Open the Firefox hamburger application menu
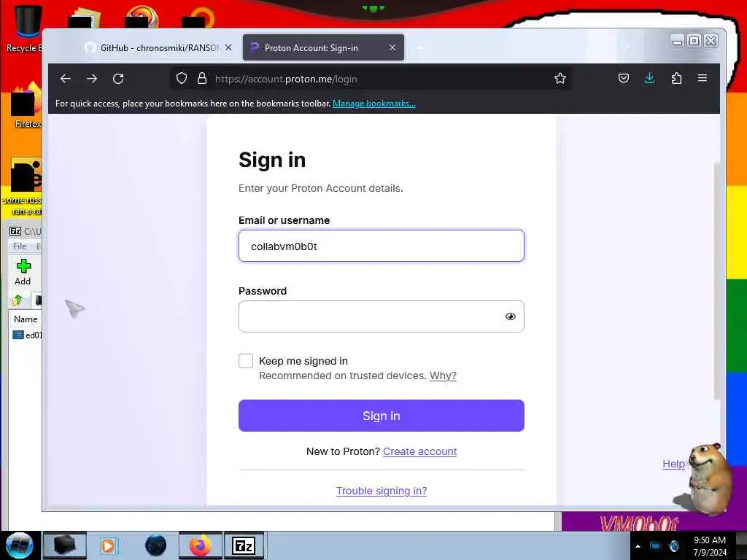 pos(703,78)
